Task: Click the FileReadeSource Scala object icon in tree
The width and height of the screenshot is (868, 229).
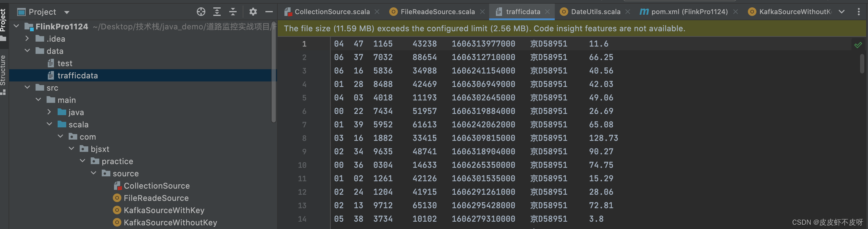Action: coord(117,198)
